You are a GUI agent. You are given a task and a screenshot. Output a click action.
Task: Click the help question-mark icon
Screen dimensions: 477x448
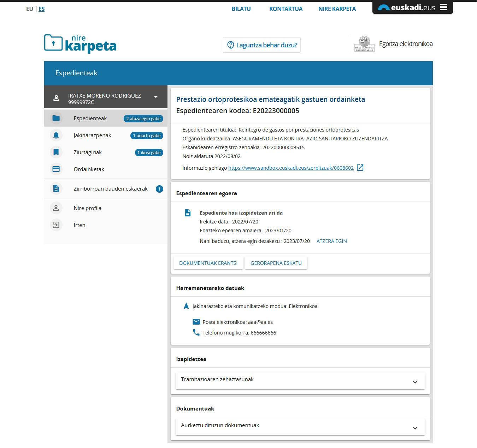(x=231, y=45)
